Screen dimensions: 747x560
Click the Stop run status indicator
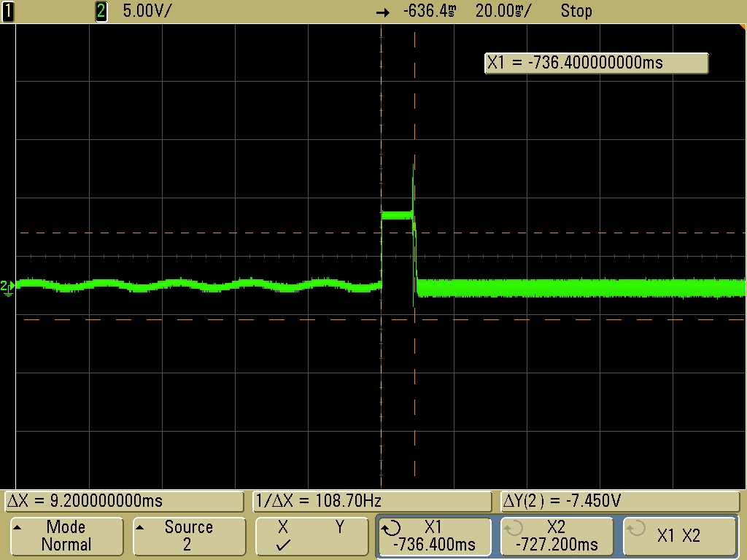pos(576,11)
